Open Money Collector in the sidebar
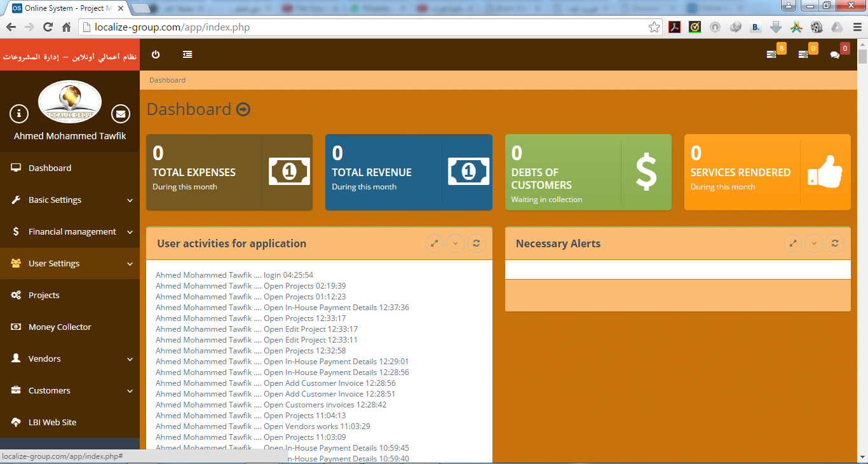Image resolution: width=868 pixels, height=464 pixels. (60, 327)
